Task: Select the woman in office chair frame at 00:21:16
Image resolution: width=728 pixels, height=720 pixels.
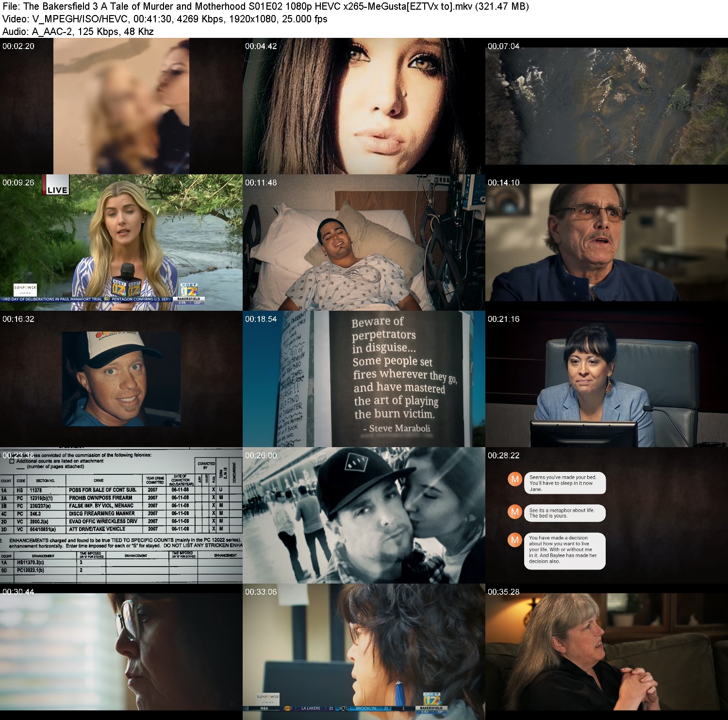Action: (607, 379)
